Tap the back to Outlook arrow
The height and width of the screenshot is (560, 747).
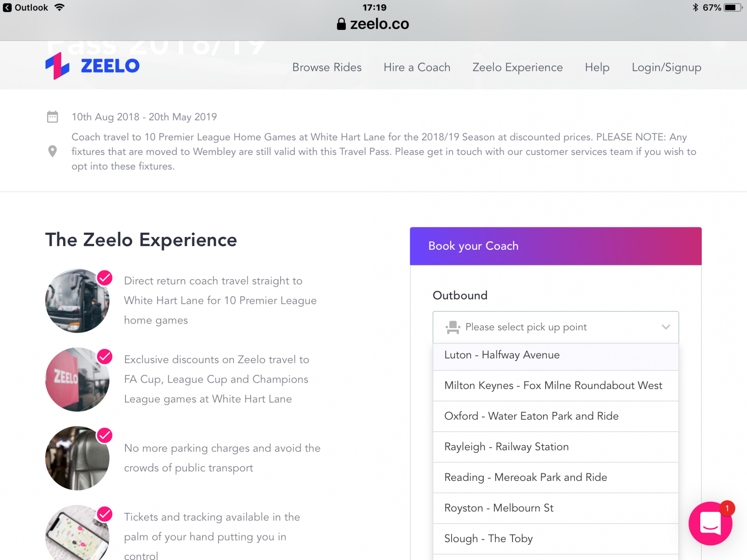7,7
